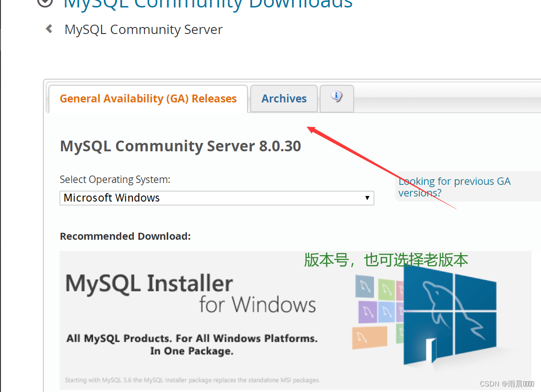This screenshot has width=541, height=392.
Task: Select General Availability (GA) Releases tab
Action: pos(148,99)
